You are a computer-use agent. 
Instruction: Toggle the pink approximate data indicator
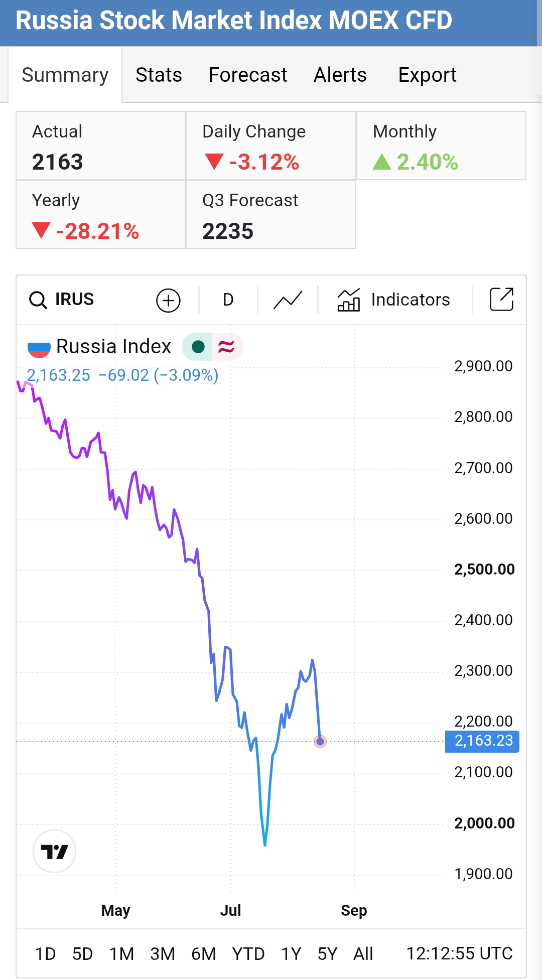coord(226,347)
